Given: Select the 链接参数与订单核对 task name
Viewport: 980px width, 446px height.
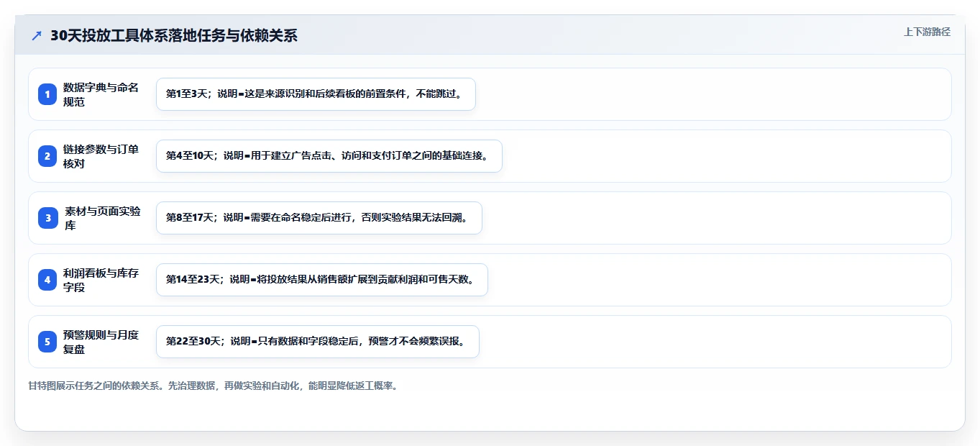Looking at the screenshot, I should coord(101,156).
